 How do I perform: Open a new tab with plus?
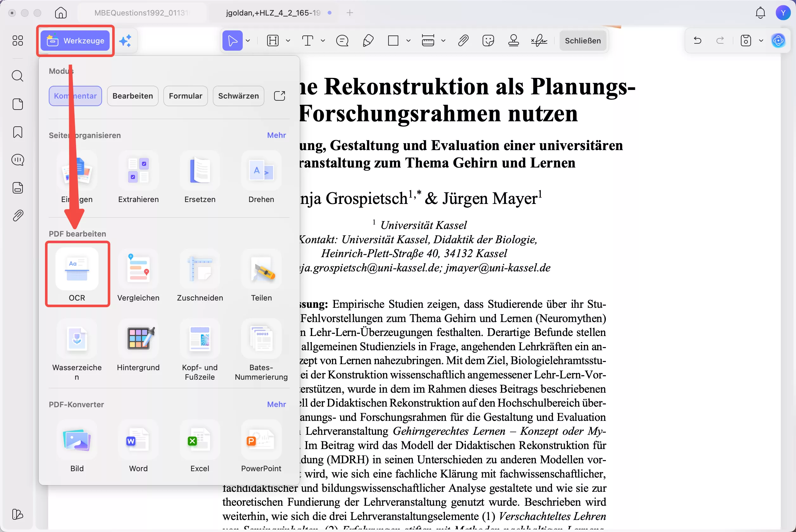click(x=350, y=13)
